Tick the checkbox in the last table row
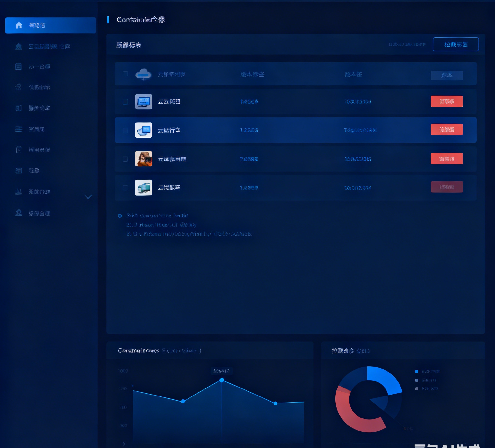 [x=125, y=188]
